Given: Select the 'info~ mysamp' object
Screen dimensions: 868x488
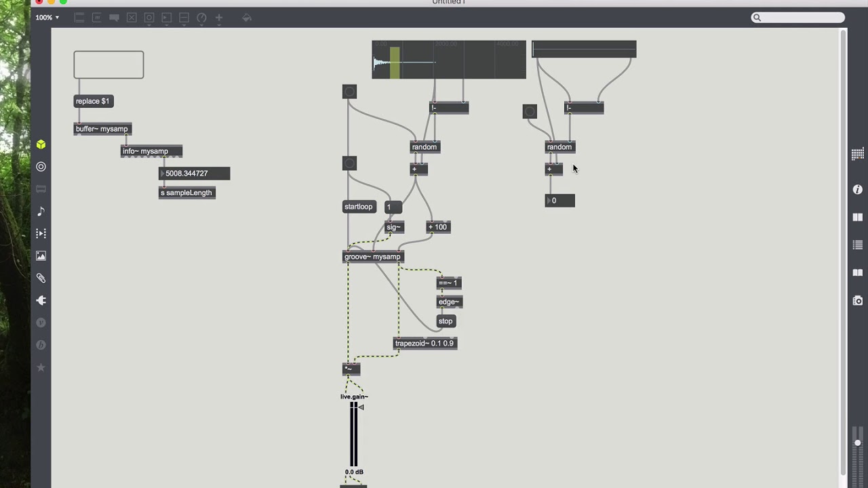Looking at the screenshot, I should (151, 151).
